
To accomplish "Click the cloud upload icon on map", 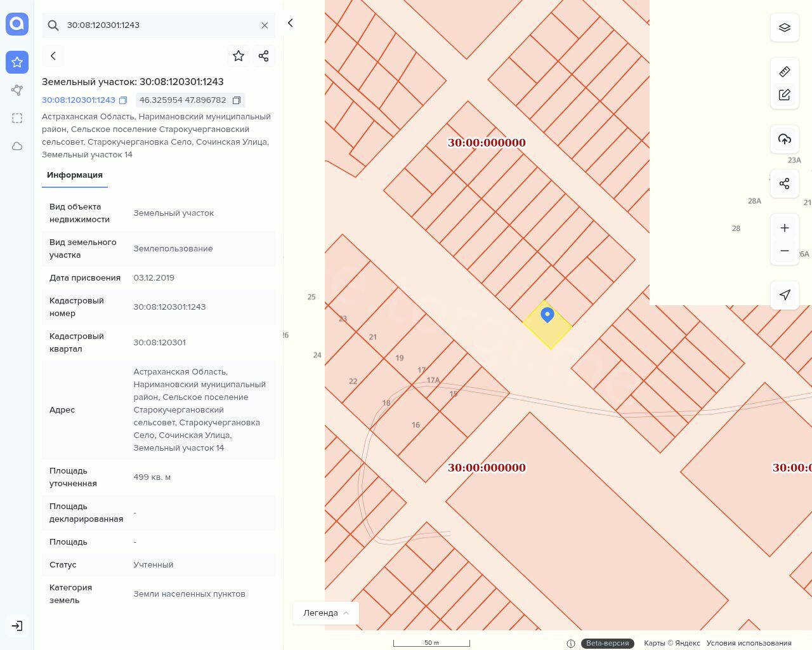I will (784, 139).
